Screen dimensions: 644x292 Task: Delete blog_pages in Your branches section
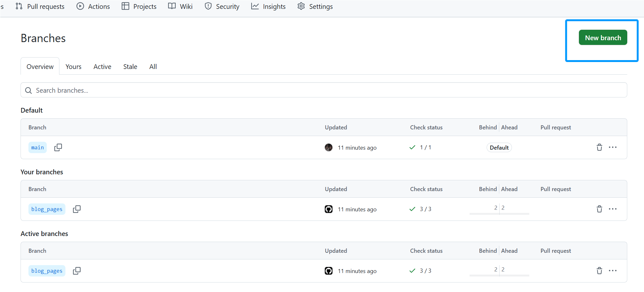599,209
